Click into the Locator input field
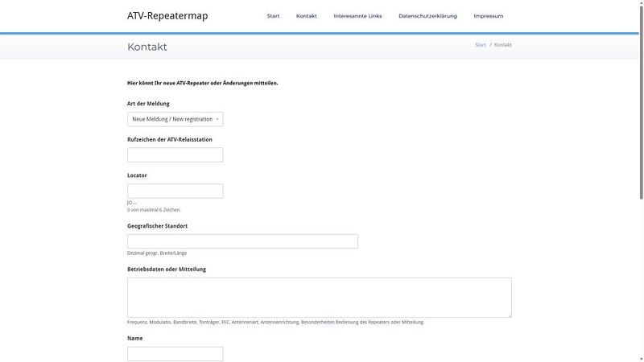 (175, 191)
